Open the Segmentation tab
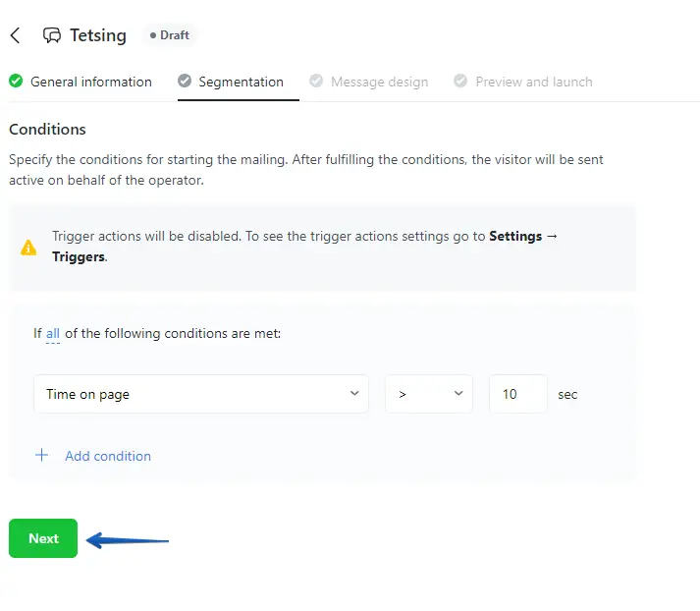 pos(241,82)
